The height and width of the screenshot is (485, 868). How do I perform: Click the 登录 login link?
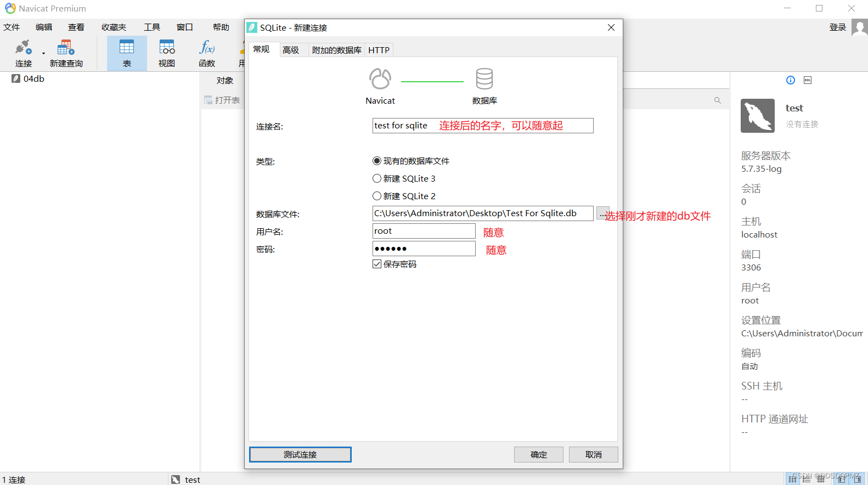pos(838,27)
